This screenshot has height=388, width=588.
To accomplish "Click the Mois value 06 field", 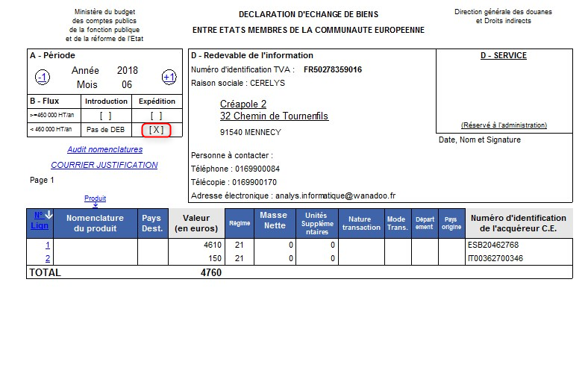I will click(127, 85).
